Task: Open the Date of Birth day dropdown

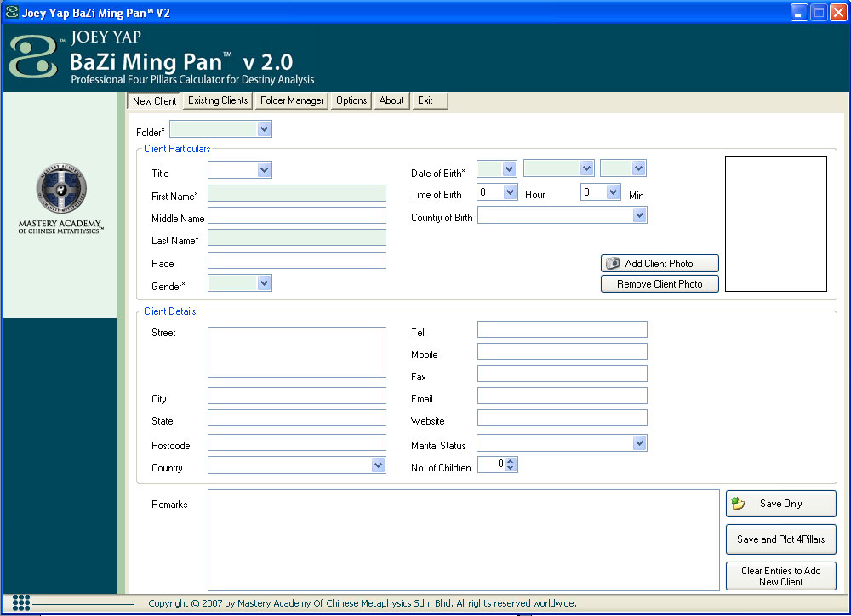Action: click(x=509, y=168)
